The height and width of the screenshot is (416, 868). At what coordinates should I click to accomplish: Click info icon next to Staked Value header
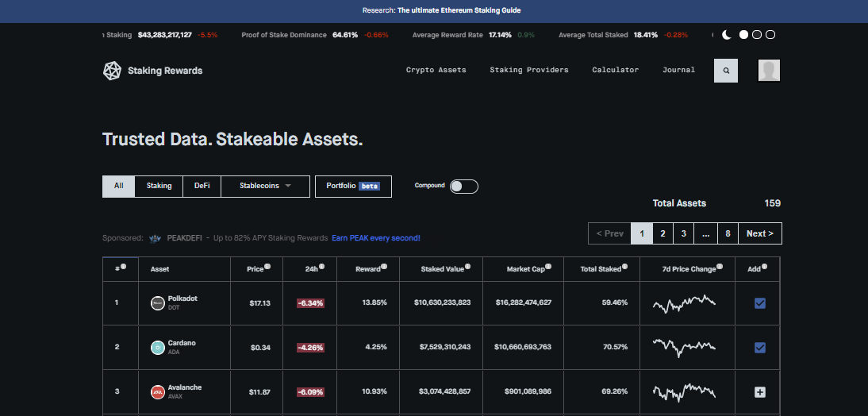tap(467, 267)
